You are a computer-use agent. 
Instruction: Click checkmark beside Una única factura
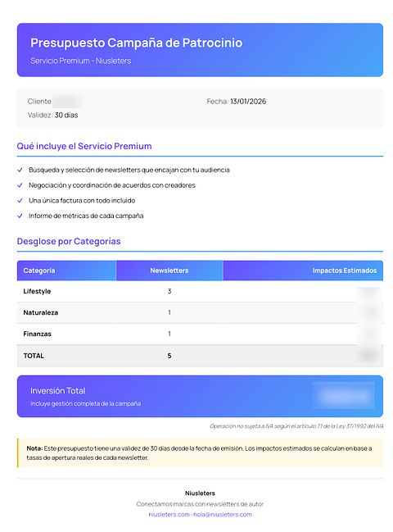coord(20,201)
